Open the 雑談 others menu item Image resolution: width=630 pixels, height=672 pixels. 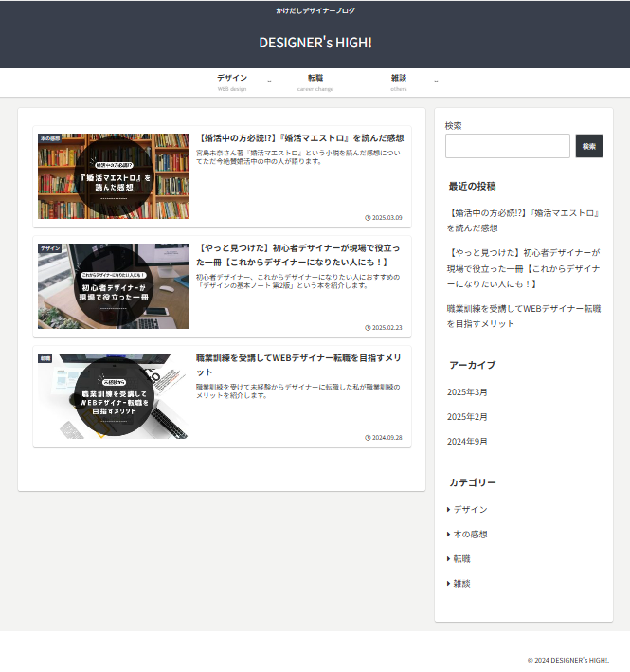click(x=399, y=82)
